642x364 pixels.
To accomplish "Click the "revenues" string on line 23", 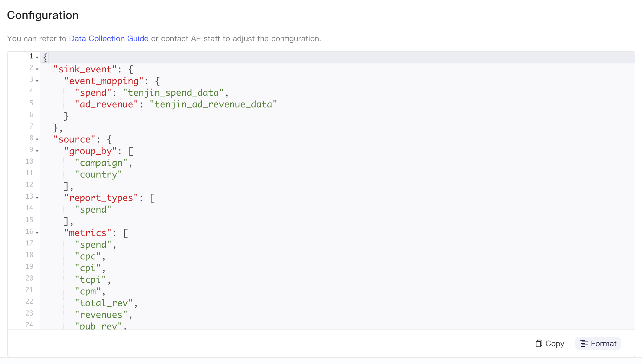I will pyautogui.click(x=101, y=314).
